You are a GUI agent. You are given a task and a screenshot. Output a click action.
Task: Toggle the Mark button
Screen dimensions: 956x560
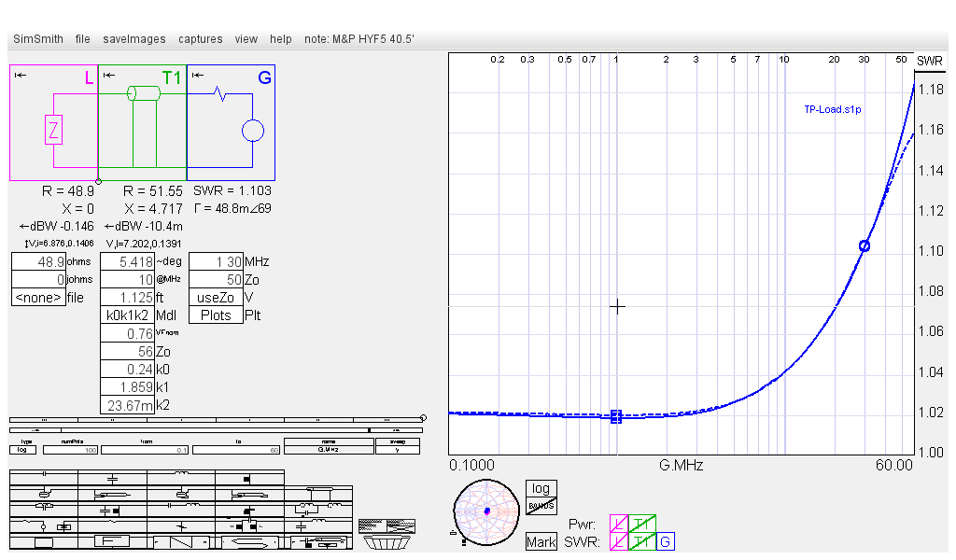(541, 541)
